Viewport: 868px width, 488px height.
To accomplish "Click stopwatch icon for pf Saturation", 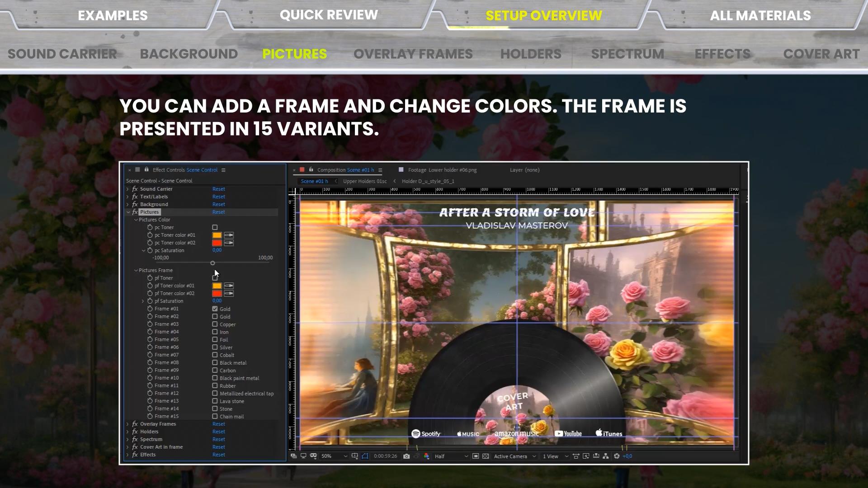I will pos(150,301).
